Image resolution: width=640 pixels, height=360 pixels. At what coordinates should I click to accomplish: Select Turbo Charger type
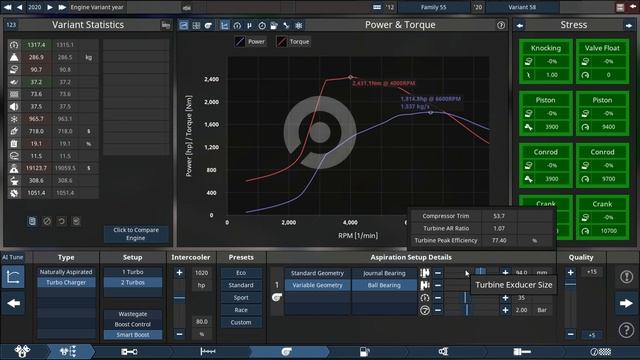[66, 282]
